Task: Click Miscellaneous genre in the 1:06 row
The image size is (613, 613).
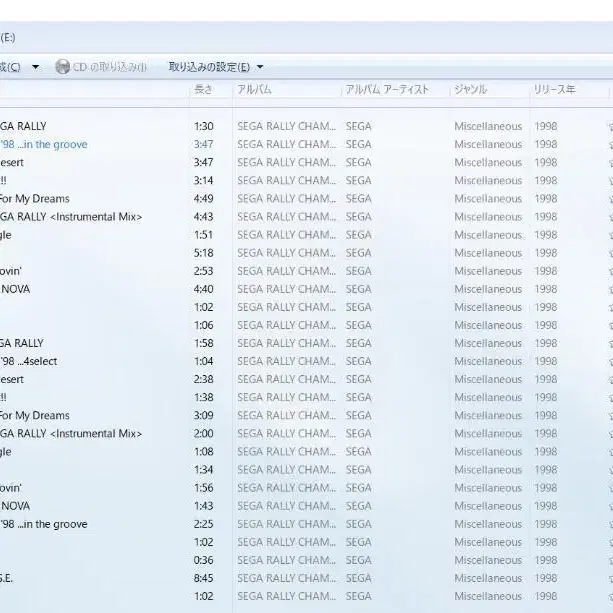Action: [x=488, y=325]
